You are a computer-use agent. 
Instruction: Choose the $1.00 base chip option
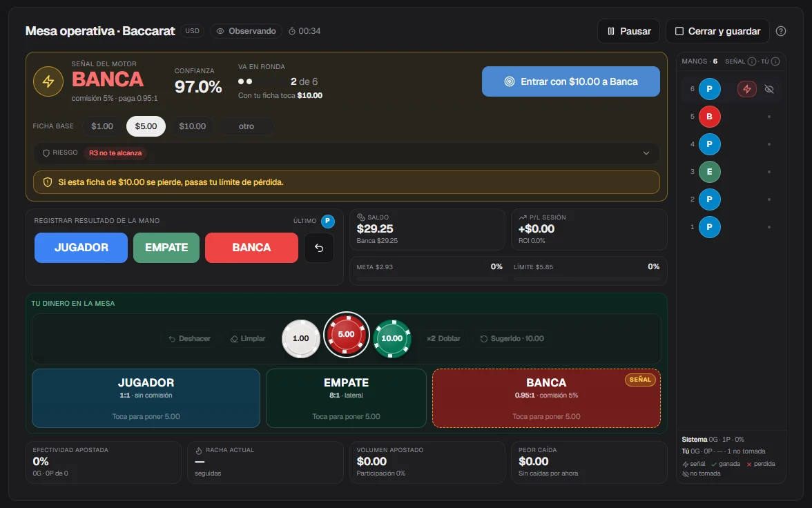click(102, 126)
